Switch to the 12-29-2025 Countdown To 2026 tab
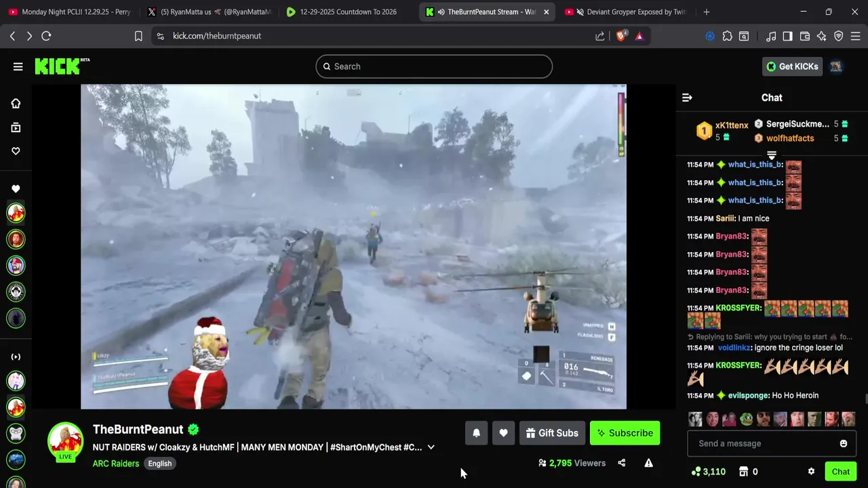 (x=347, y=12)
